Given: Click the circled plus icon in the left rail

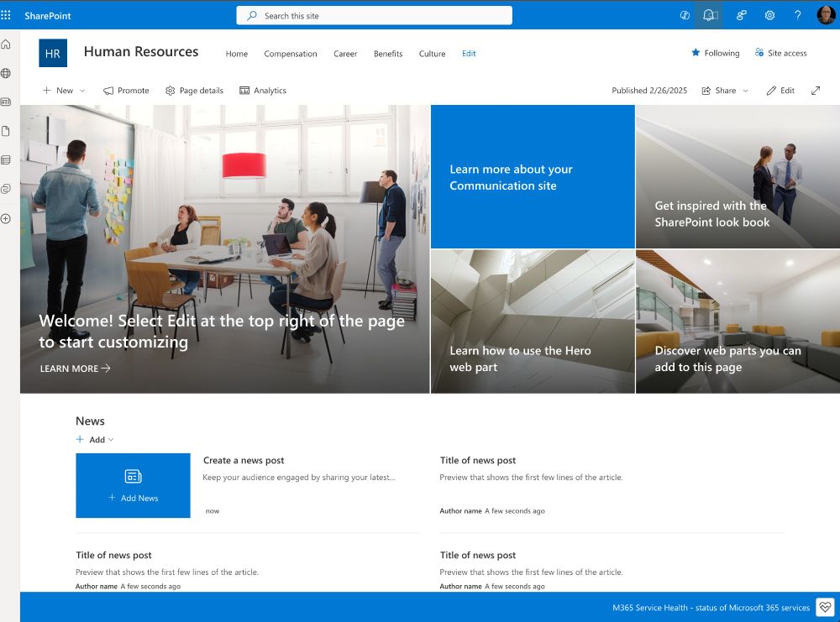Looking at the screenshot, I should (6, 218).
